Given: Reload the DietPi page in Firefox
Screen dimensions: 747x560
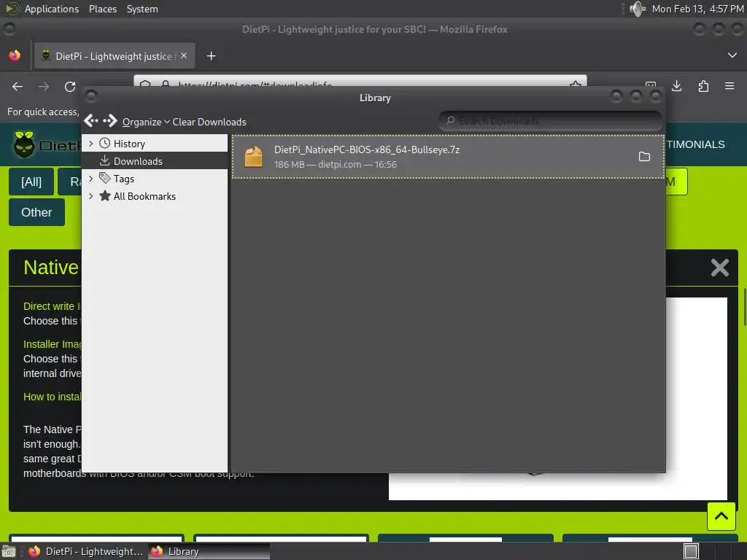Looking at the screenshot, I should tap(70, 86).
